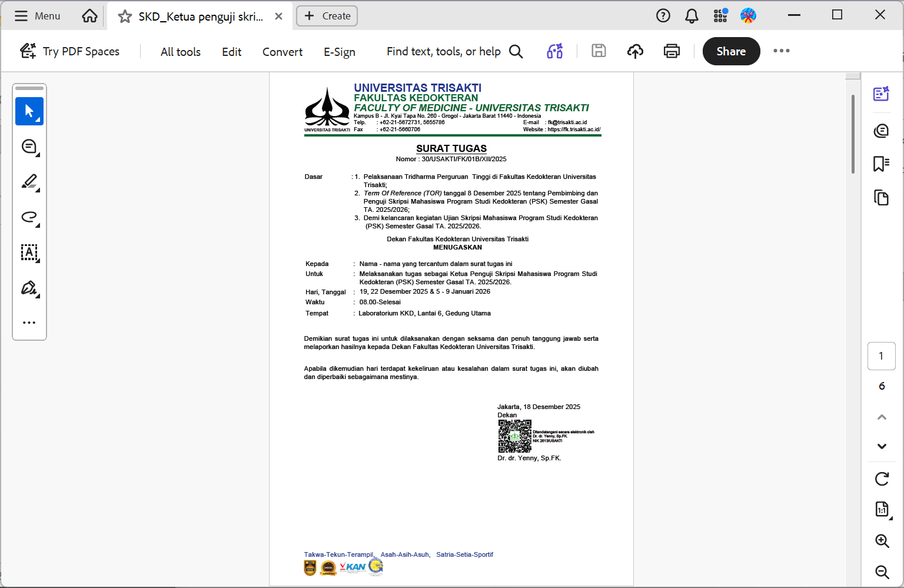Screen dimensions: 904x588
Task: Open the top toolbar more options ellipsis
Action: pyautogui.click(x=781, y=51)
